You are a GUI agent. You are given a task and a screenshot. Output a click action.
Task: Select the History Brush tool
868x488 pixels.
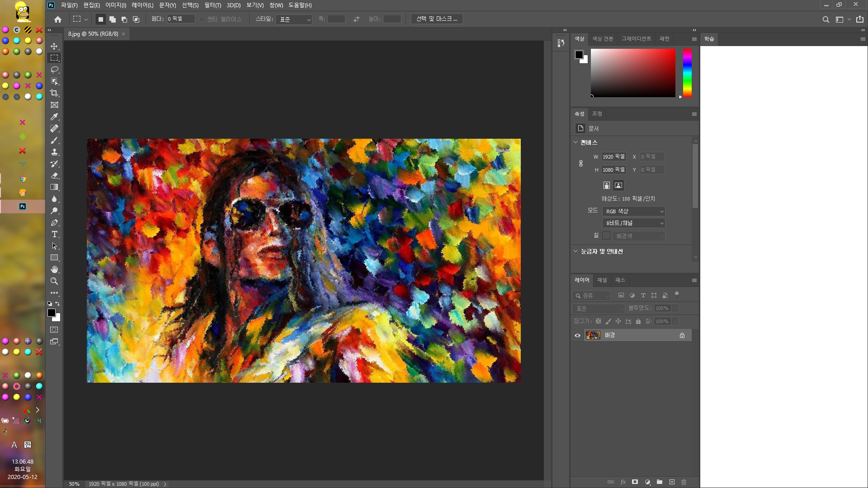[x=54, y=164]
